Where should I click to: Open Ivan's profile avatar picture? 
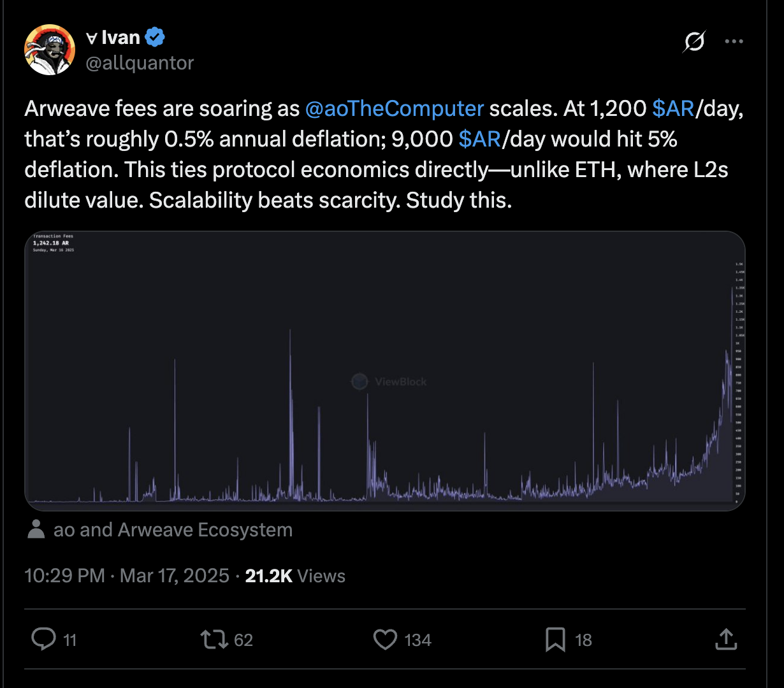pos(50,50)
